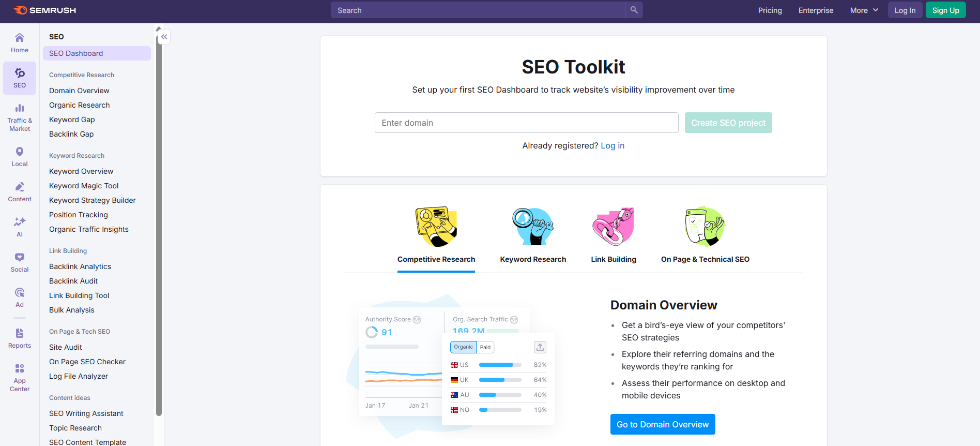Click the Enter domain input field
The image size is (980, 446).
point(526,123)
